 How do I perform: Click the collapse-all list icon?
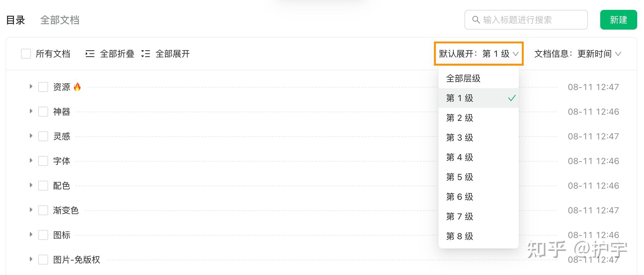tap(90, 54)
